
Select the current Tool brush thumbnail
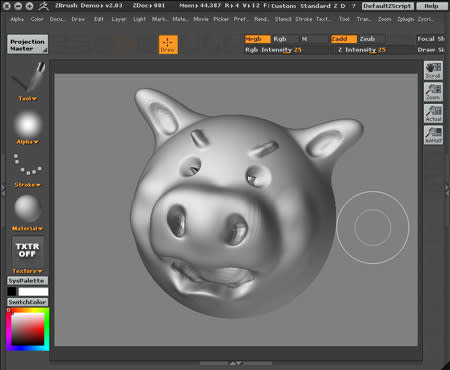[28, 77]
